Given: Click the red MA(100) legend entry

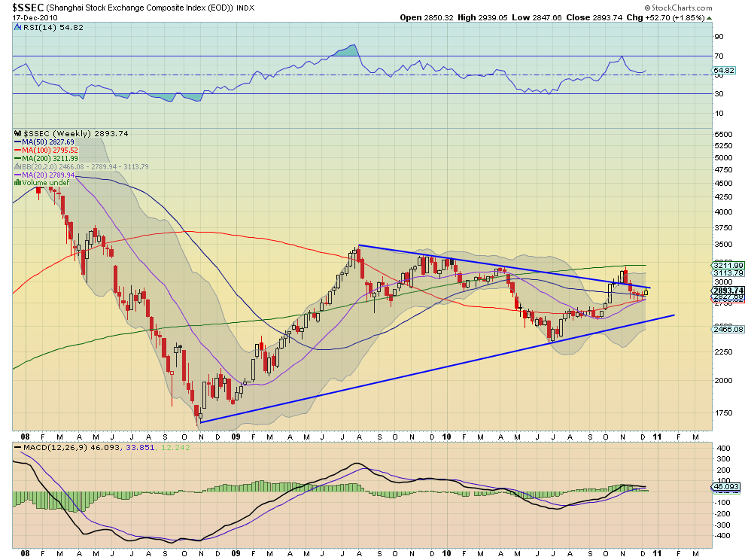Looking at the screenshot, I should click(46, 151).
